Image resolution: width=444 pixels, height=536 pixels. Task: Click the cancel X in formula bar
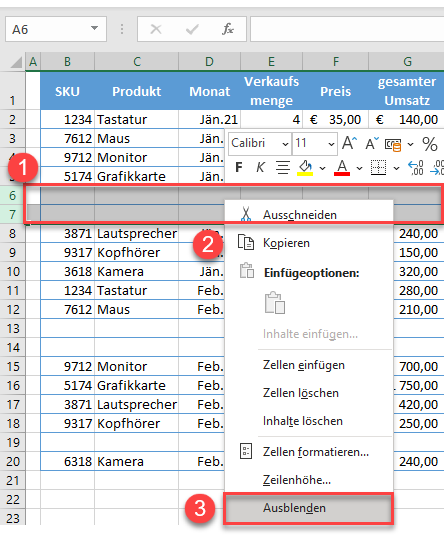click(156, 29)
